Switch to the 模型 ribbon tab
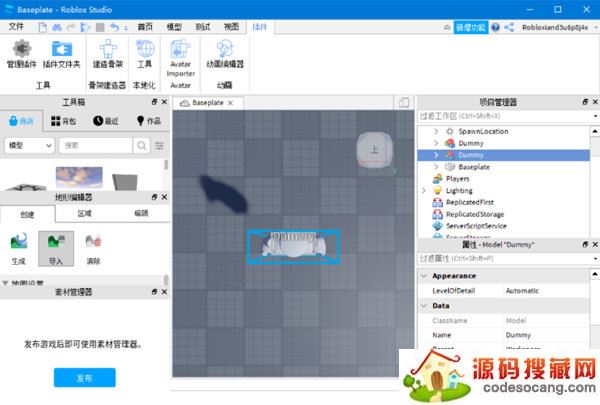 point(174,27)
